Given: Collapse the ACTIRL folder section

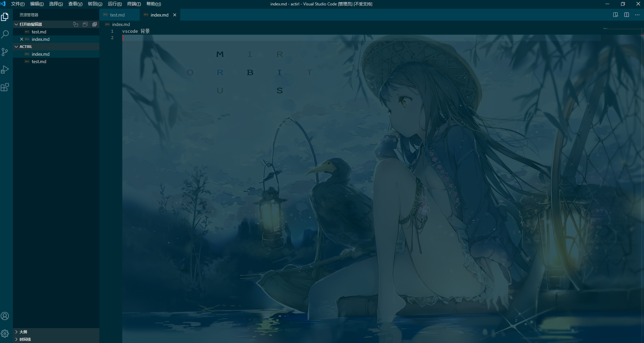Looking at the screenshot, I should point(16,47).
